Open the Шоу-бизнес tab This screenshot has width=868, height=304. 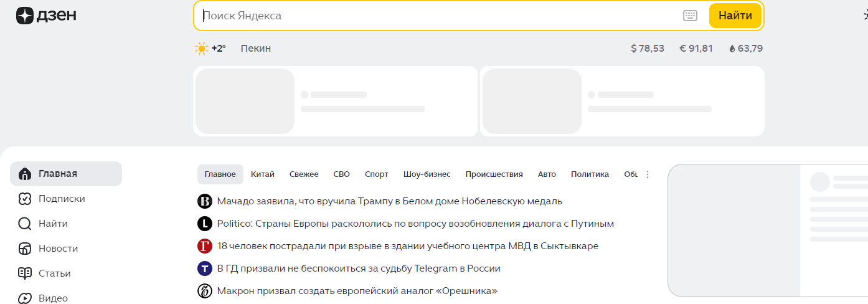[x=427, y=174]
